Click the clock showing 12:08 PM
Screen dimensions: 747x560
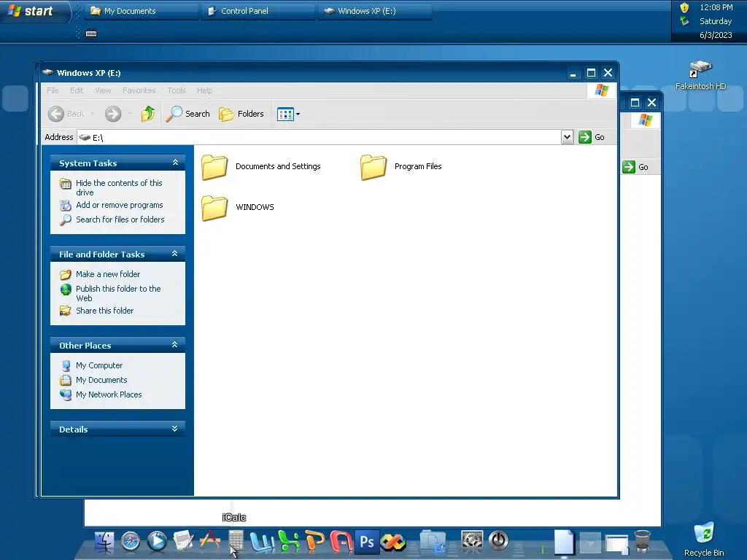tap(716, 7)
